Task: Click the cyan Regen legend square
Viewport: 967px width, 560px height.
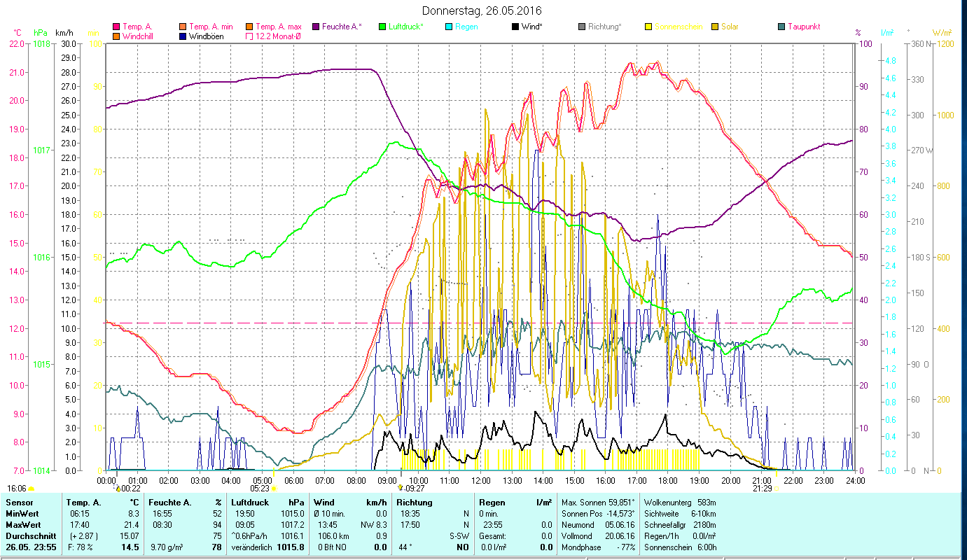Action: (x=448, y=27)
